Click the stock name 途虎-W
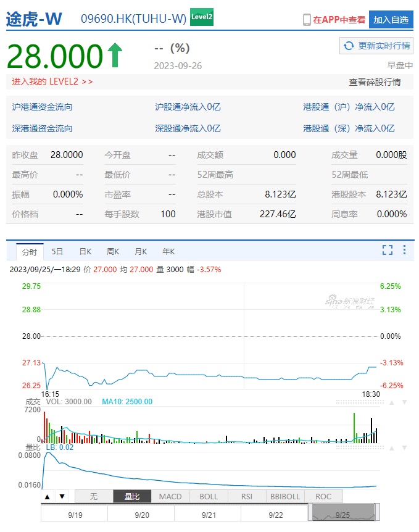Viewport: 419px width, 532px height. [34, 19]
